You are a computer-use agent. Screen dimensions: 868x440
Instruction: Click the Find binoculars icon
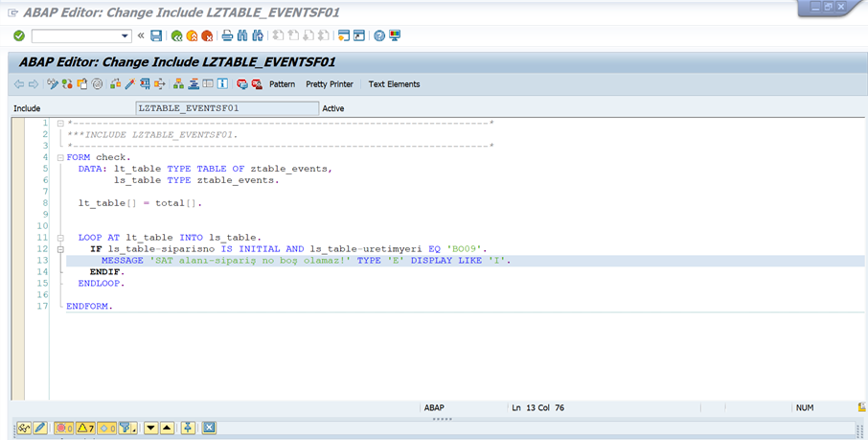coord(242,36)
